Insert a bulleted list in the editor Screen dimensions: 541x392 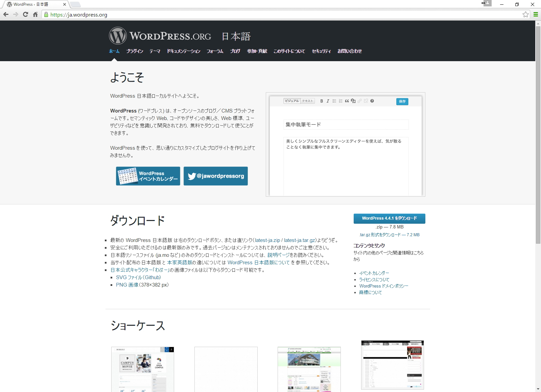[x=334, y=101]
